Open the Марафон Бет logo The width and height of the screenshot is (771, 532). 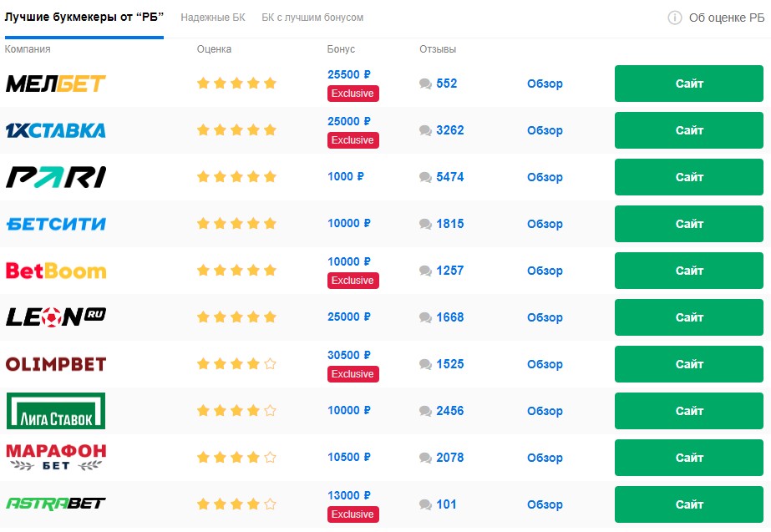[56, 458]
